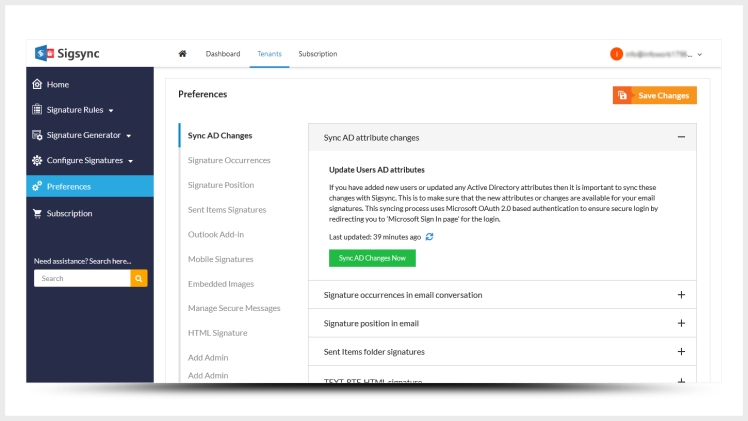Click Sync AD Changes Now button

372,258
